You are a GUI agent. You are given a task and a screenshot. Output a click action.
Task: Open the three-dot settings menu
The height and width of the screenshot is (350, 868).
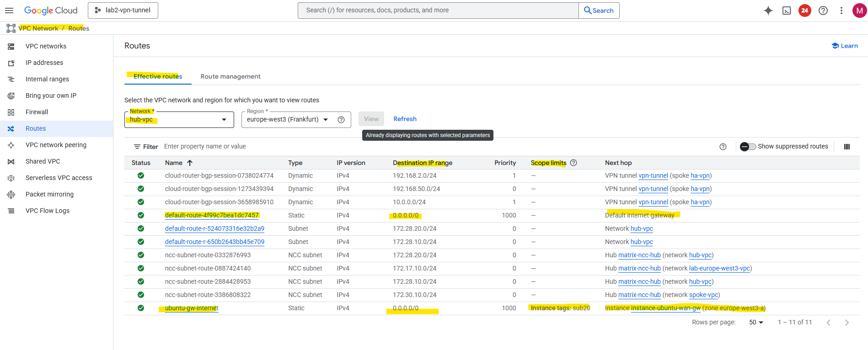click(x=841, y=11)
